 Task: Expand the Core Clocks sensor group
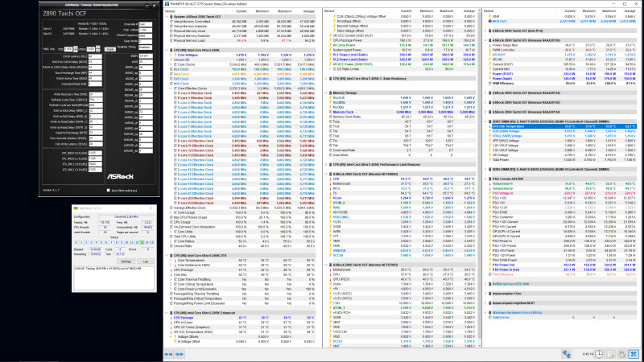click(171, 64)
